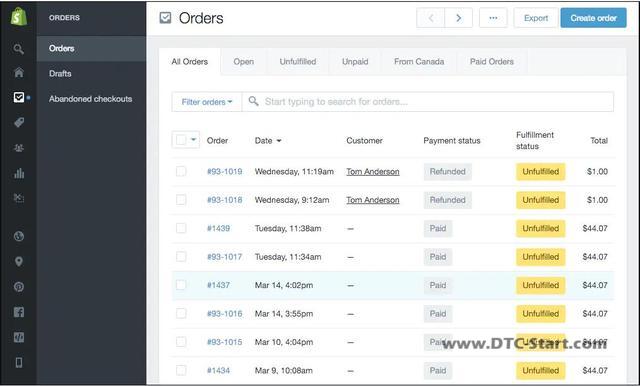Image resolution: width=640 pixels, height=386 pixels.
Task: Check the box for order #93-1015
Action: coord(181,342)
